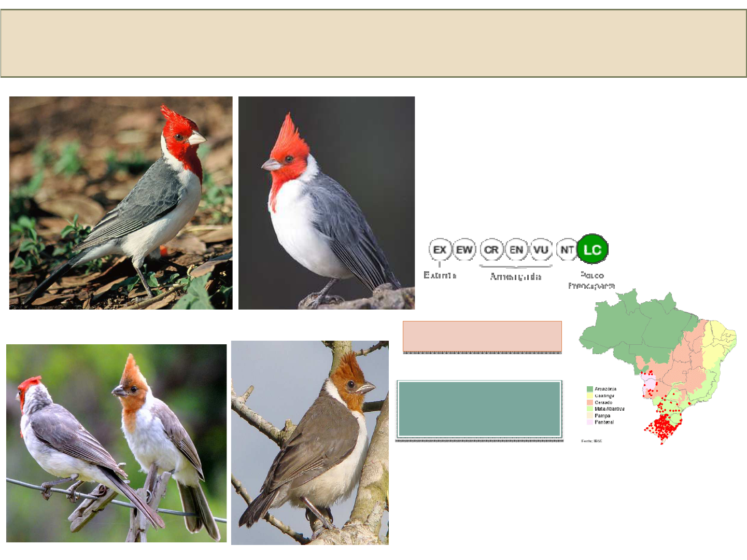Screen dimensions: 747x560
Task: Select the CR critically endangered icon
Action: [x=491, y=249]
